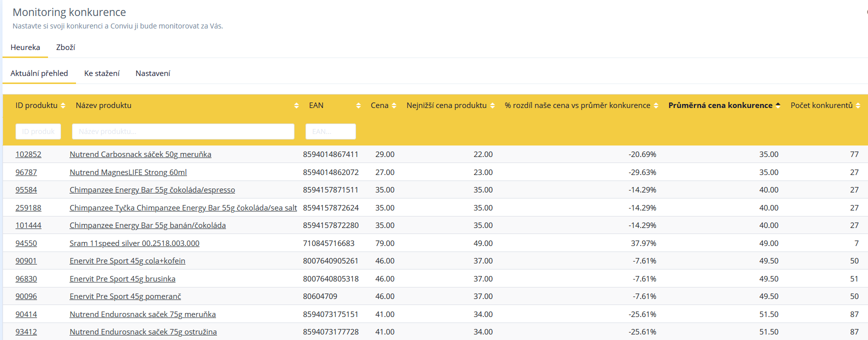868x340 pixels.
Task: Select competitor count cell 77
Action: point(854,154)
